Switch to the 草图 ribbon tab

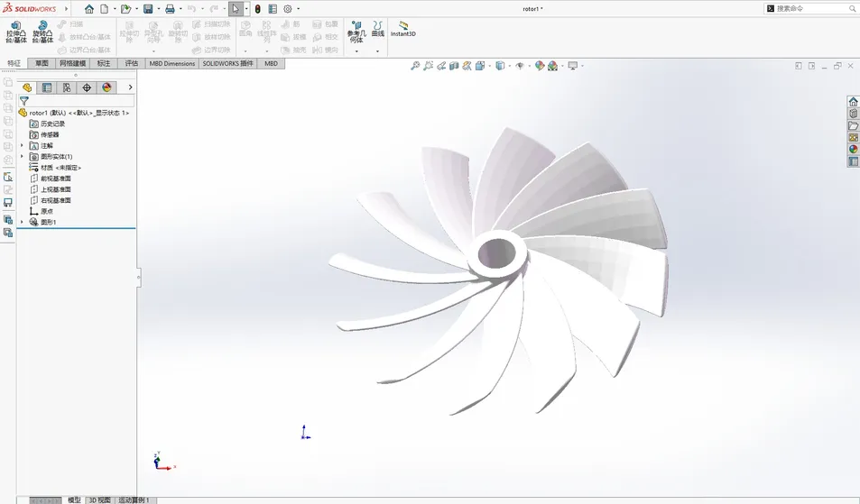(42, 64)
